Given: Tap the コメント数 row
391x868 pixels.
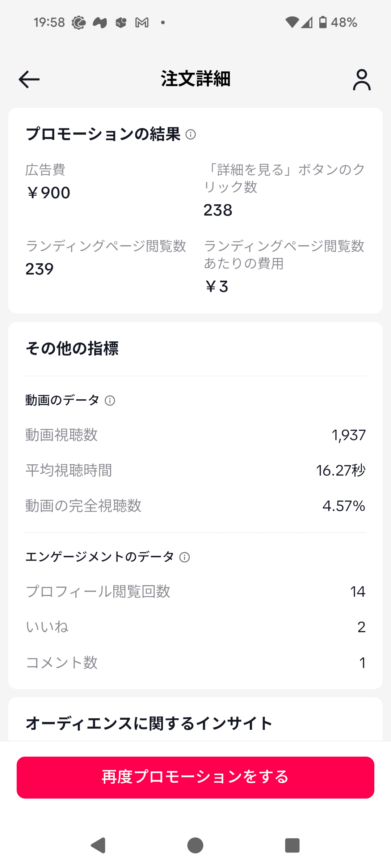Looking at the screenshot, I should point(195,663).
